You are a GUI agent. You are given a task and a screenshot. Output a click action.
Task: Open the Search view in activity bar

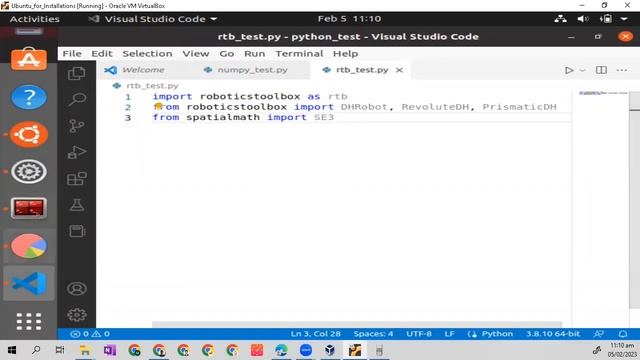(77, 99)
